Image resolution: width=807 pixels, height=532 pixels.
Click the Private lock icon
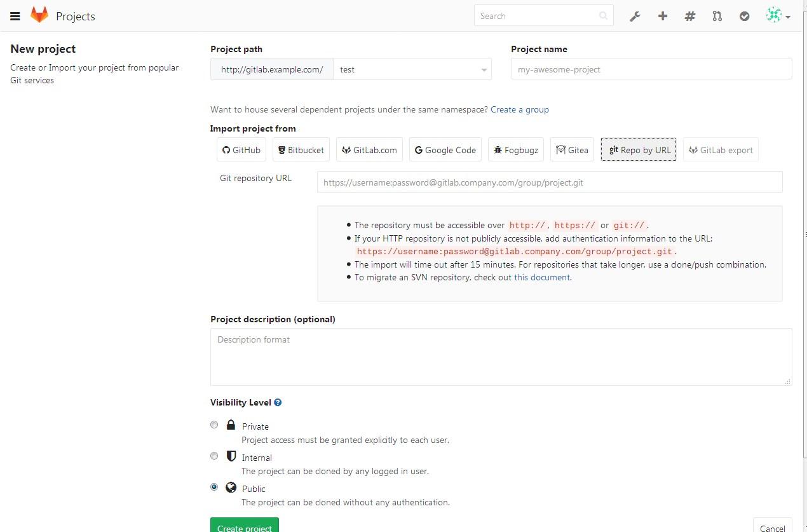click(x=231, y=425)
